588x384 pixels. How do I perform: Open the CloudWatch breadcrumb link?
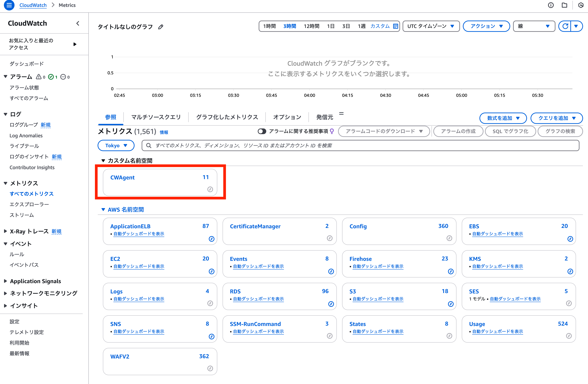tap(33, 5)
